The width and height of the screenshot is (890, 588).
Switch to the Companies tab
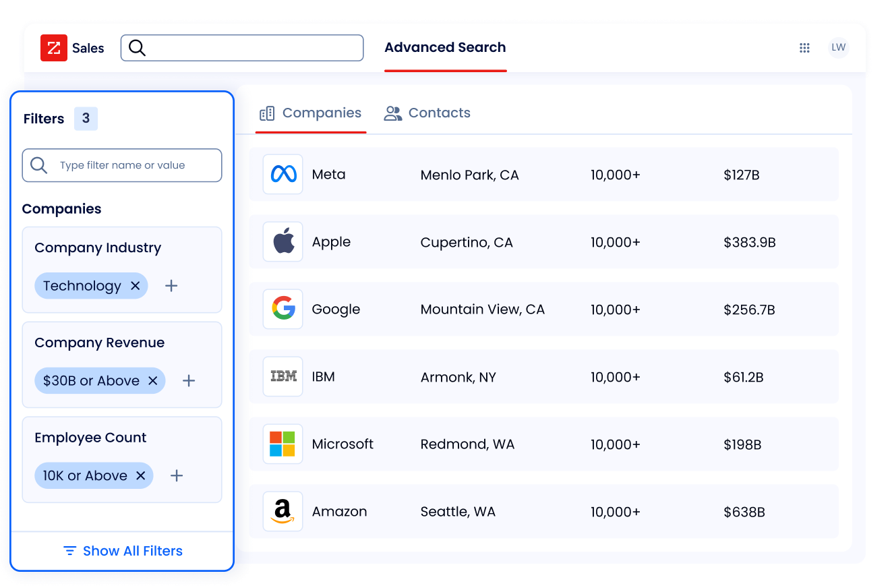coord(311,113)
